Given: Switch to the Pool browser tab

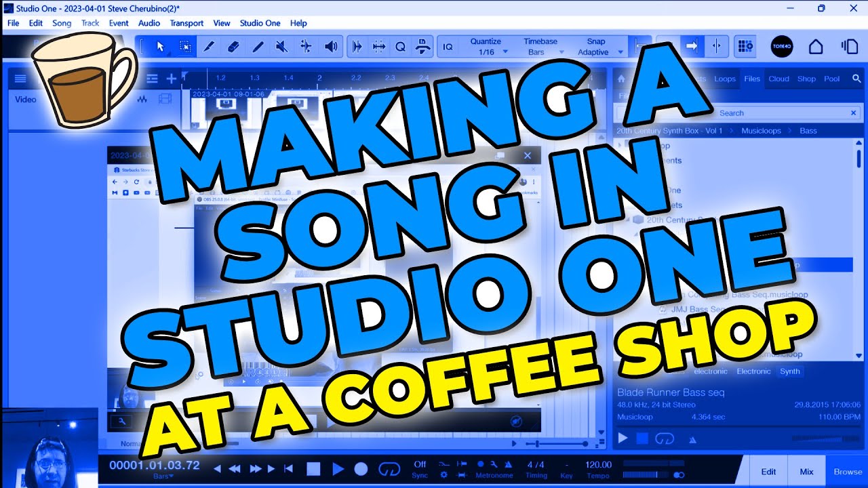Looking at the screenshot, I should pos(832,79).
